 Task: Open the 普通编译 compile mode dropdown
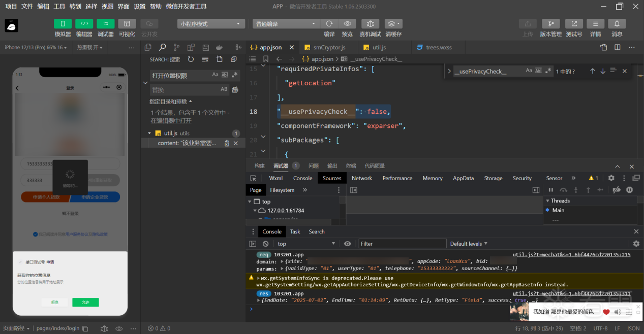(x=286, y=24)
